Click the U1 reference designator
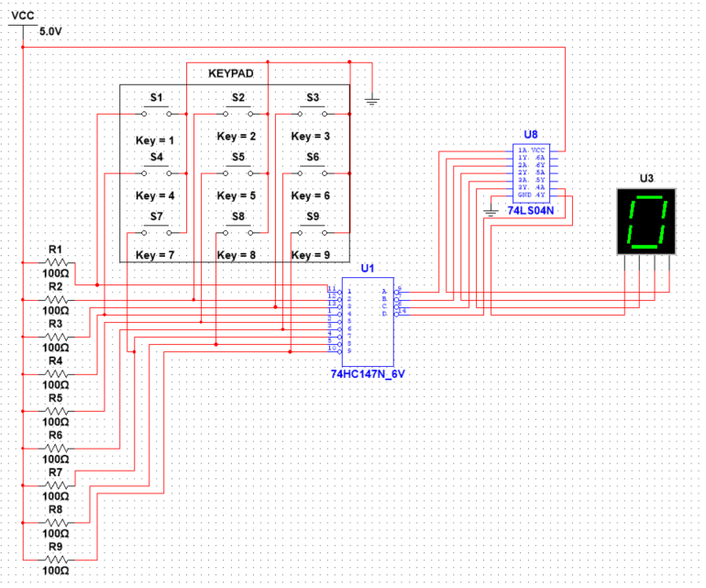 [x=368, y=268]
